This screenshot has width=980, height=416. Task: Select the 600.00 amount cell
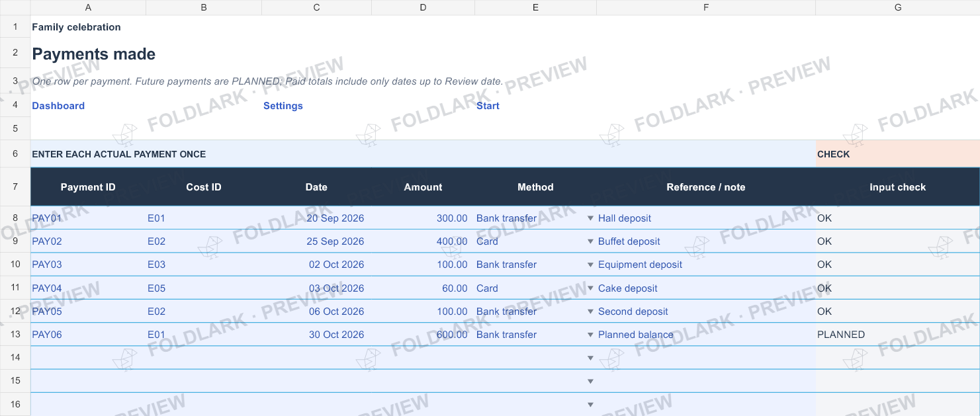click(x=423, y=335)
